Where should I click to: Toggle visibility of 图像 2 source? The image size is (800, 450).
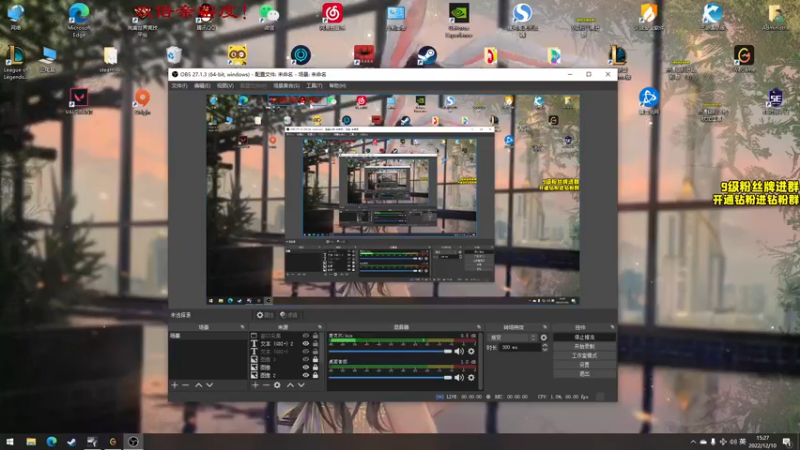[x=306, y=376]
